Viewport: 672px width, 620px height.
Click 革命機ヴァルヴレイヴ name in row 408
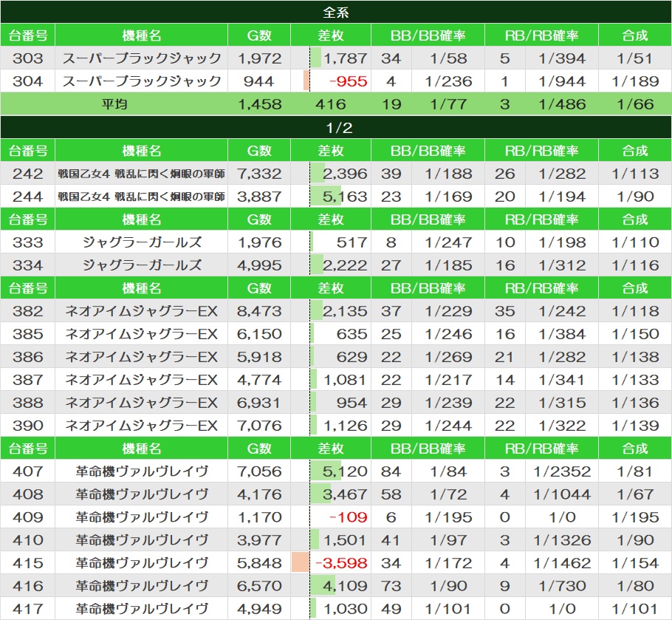click(142, 494)
